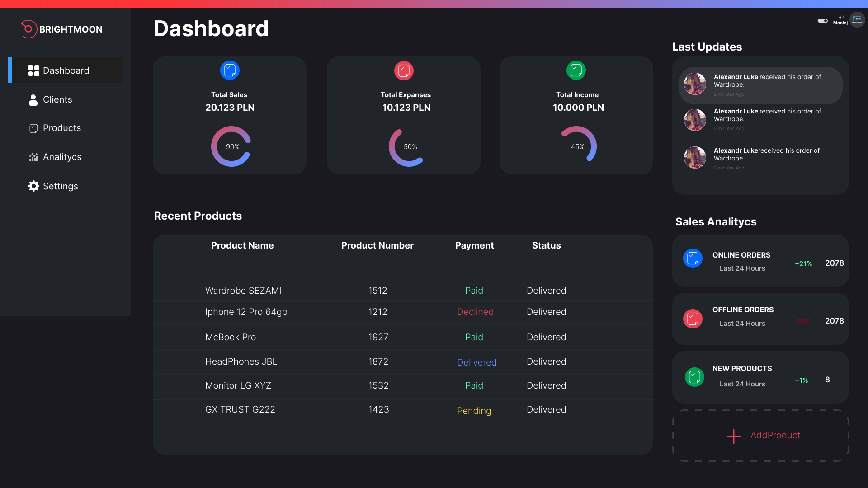
Task: Click the Dashboard page heading
Action: click(211, 28)
